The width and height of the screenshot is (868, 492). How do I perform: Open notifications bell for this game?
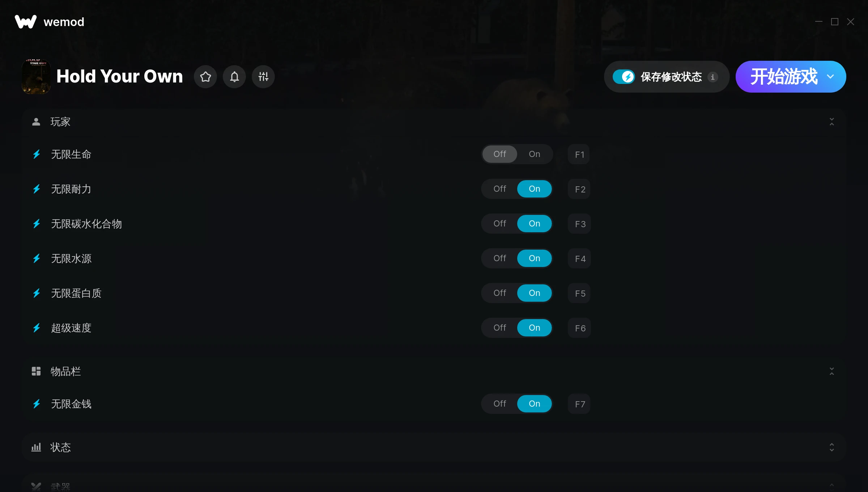click(234, 77)
